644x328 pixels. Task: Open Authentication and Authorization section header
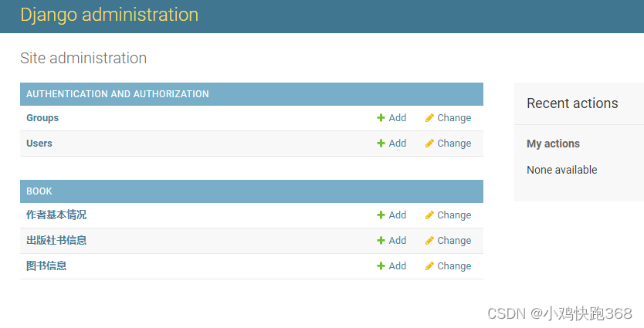(117, 94)
